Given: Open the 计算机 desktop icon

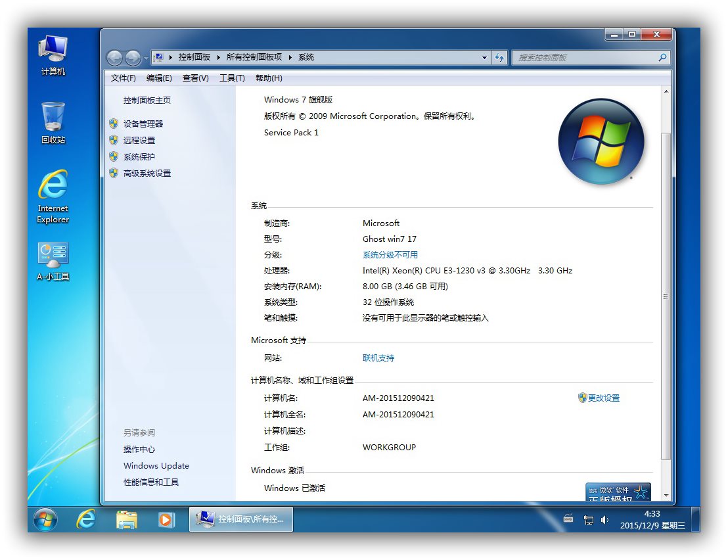Looking at the screenshot, I should pos(53,55).
